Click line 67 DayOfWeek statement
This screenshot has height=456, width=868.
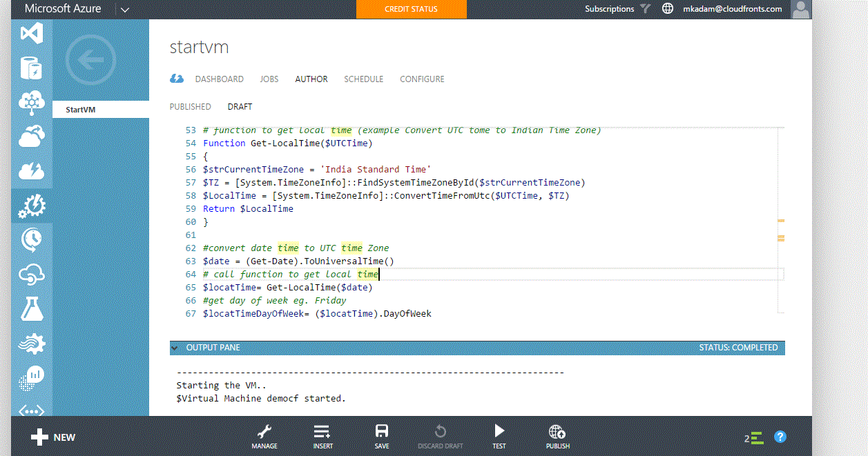[317, 314]
